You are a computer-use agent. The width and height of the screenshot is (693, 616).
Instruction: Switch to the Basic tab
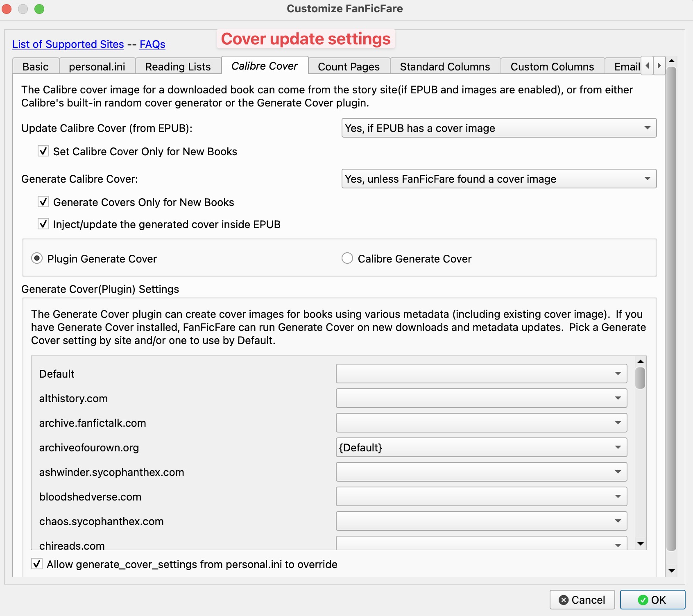coord(36,66)
